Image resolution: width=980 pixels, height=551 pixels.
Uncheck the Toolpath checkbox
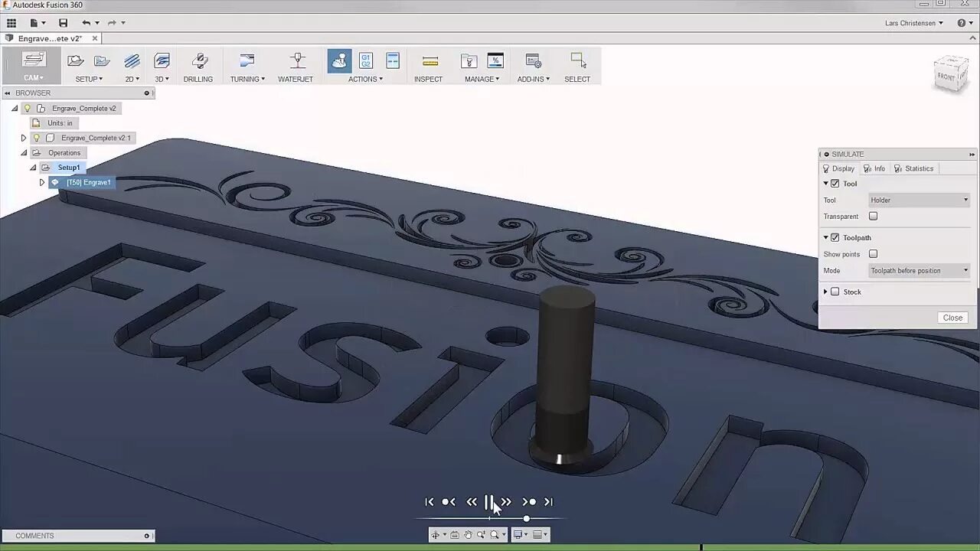(835, 238)
